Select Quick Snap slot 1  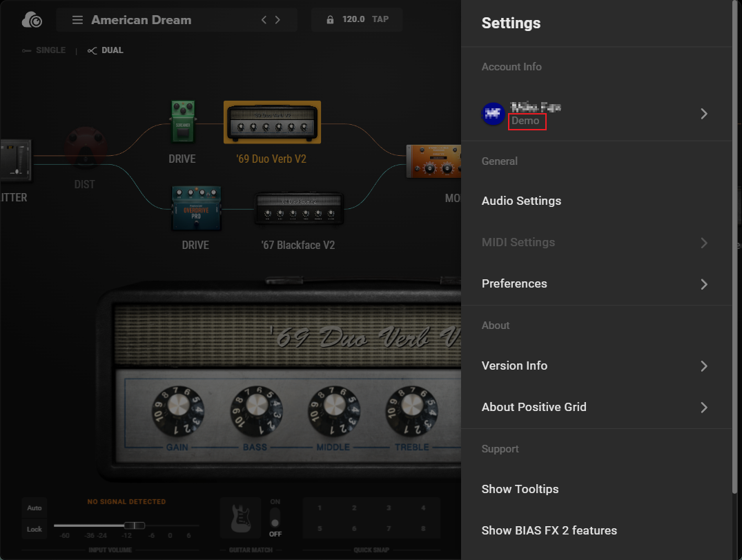[x=320, y=508]
